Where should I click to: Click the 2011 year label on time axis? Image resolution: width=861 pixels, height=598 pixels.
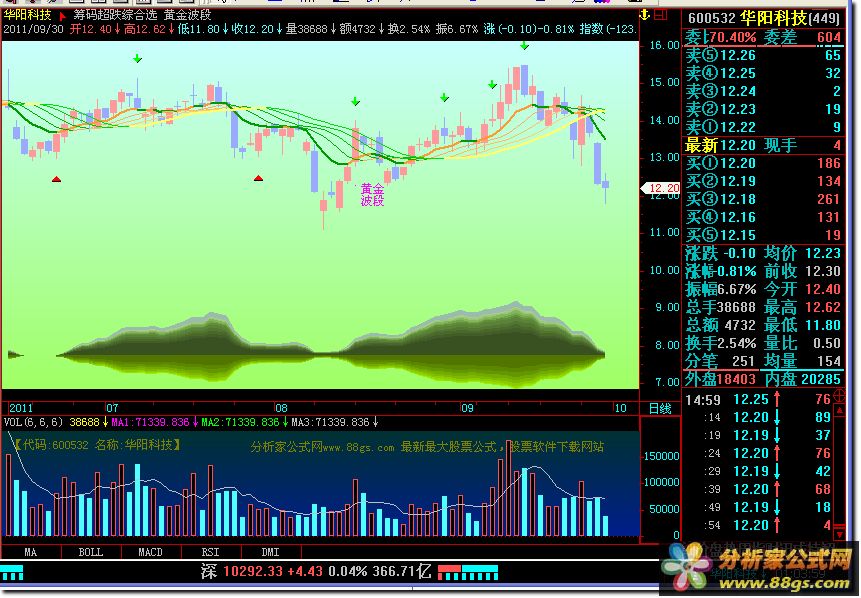pyautogui.click(x=21, y=408)
